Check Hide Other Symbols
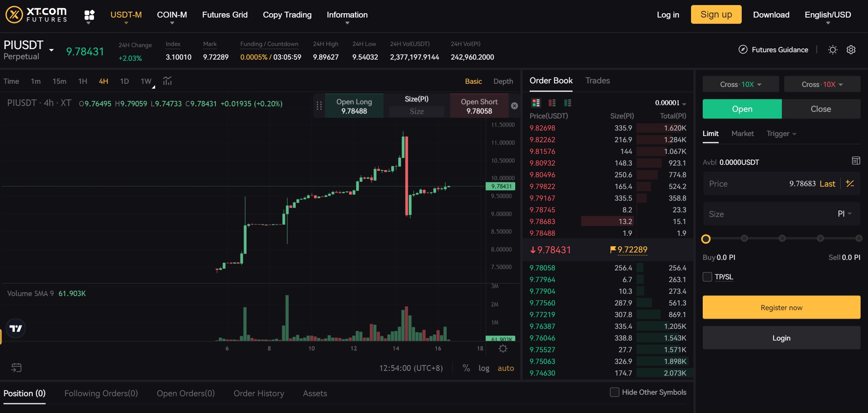The height and width of the screenshot is (413, 868). click(x=614, y=392)
